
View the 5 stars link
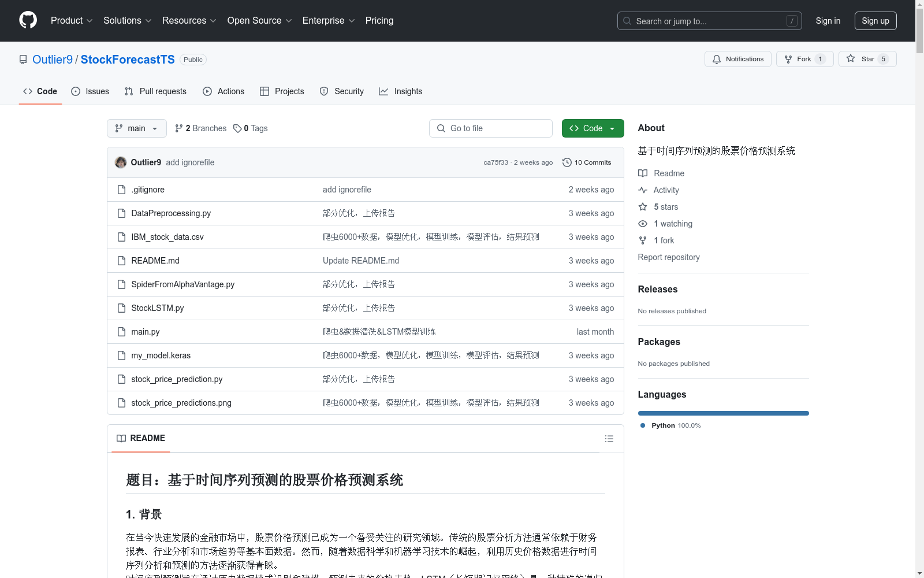pyautogui.click(x=658, y=207)
